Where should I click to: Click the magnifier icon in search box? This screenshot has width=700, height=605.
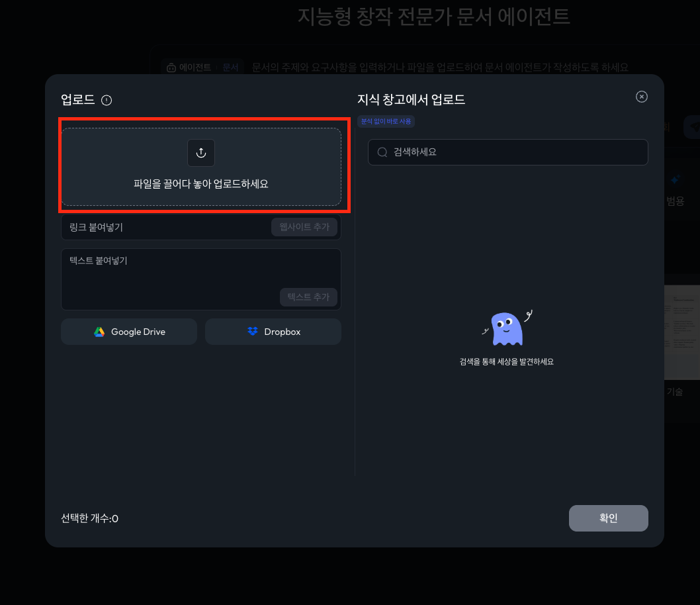click(382, 152)
